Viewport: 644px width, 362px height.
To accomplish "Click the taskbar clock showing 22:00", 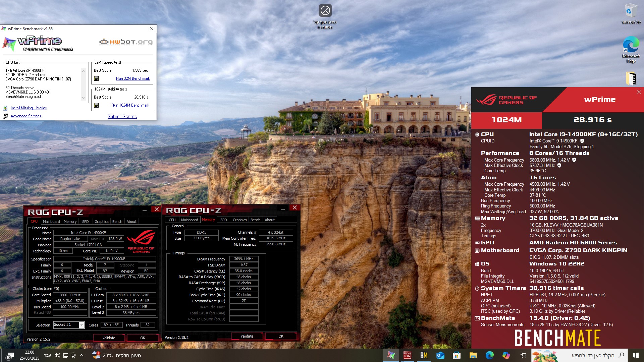I will (30, 355).
